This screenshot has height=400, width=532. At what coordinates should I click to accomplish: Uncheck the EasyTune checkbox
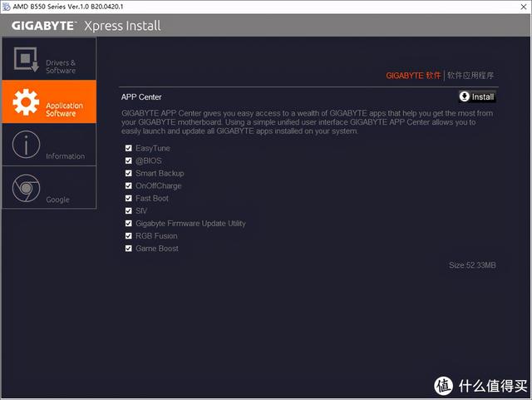[129, 148]
